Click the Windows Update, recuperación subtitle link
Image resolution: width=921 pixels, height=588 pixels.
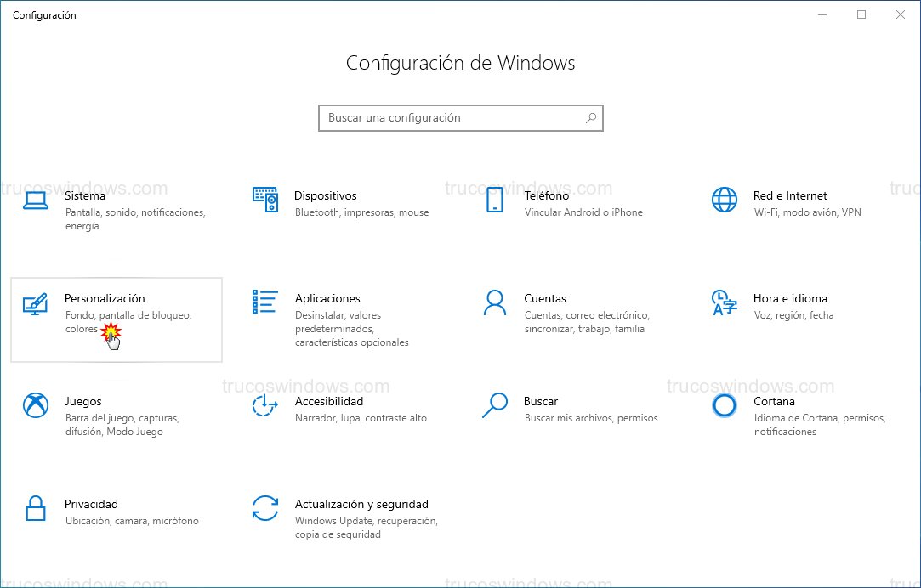tap(367, 521)
